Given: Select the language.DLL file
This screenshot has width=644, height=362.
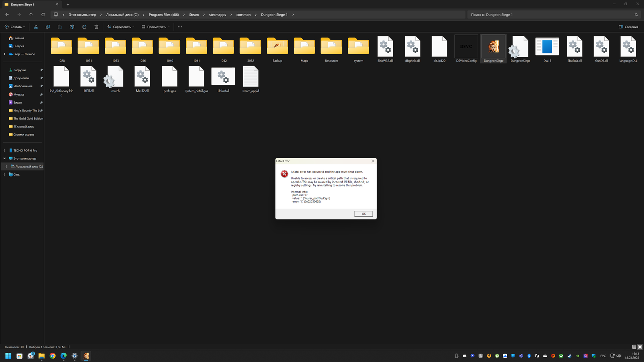Looking at the screenshot, I should (x=628, y=49).
